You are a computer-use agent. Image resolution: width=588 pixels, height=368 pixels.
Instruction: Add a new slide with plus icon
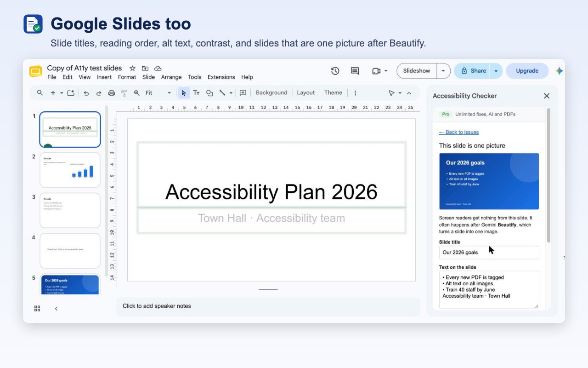tap(53, 92)
